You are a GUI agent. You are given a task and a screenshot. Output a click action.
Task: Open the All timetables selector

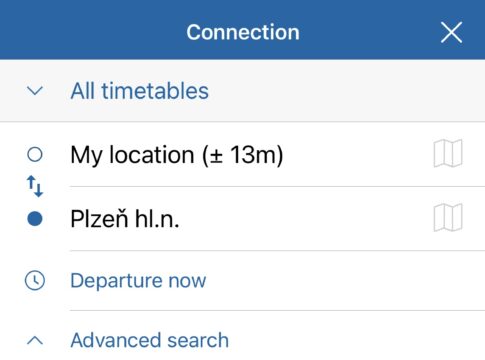[242, 91]
